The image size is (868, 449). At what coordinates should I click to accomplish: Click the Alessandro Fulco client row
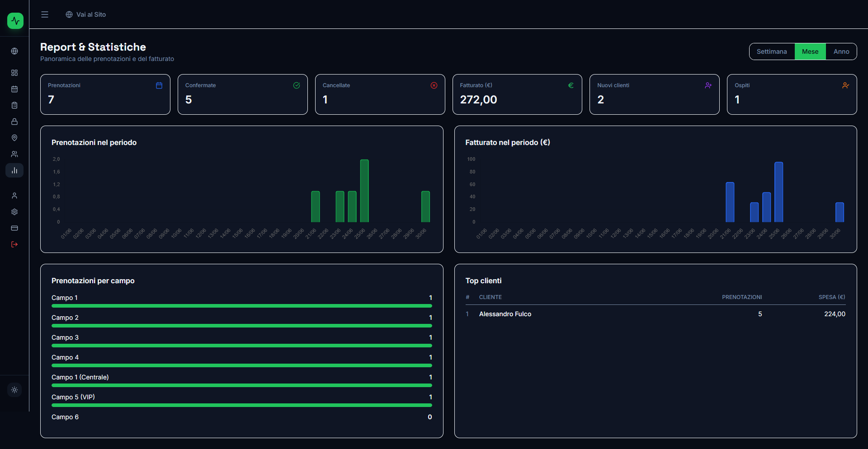coord(656,314)
